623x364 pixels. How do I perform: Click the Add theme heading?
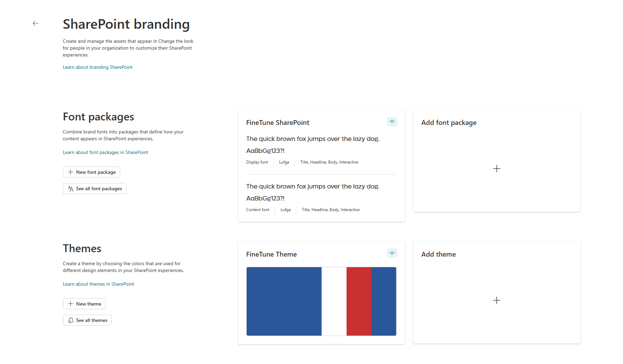(438, 255)
